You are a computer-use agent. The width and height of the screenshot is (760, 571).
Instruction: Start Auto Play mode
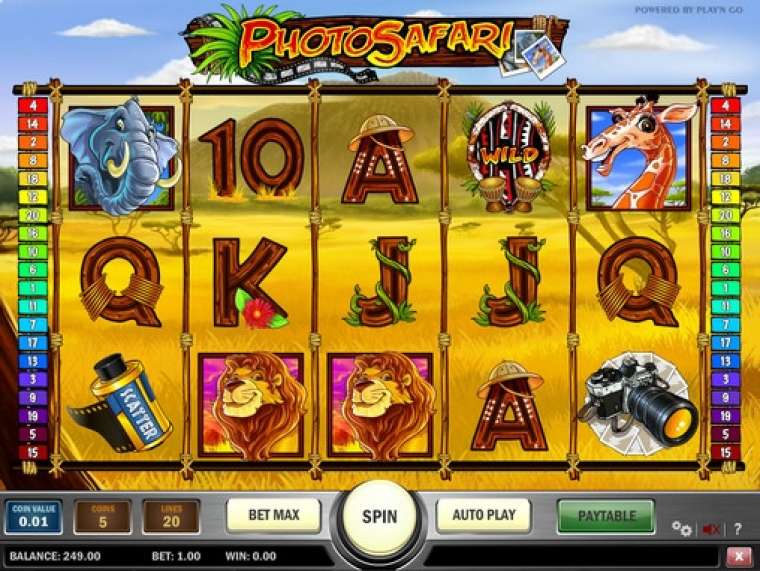coord(484,515)
